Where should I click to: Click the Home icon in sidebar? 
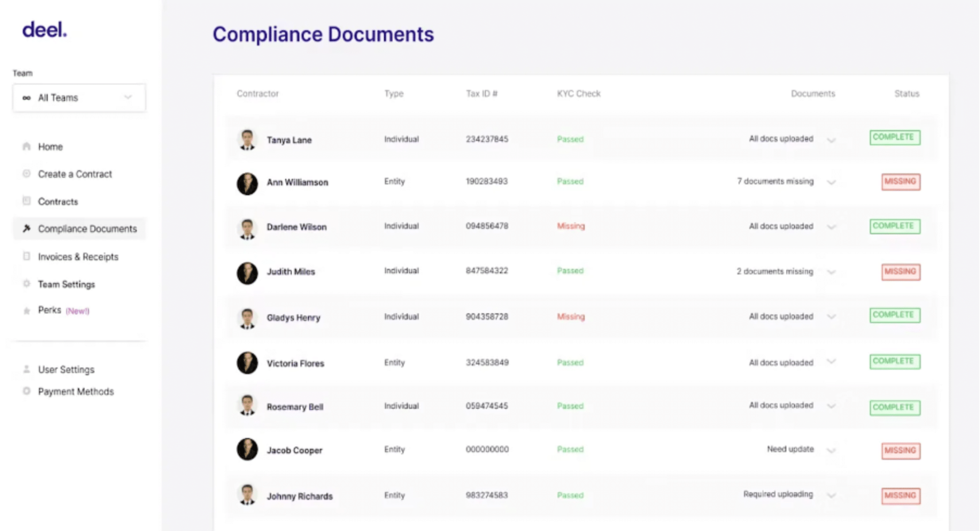27,147
